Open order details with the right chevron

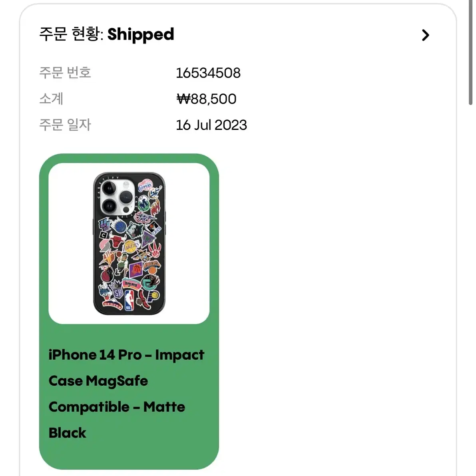(425, 35)
